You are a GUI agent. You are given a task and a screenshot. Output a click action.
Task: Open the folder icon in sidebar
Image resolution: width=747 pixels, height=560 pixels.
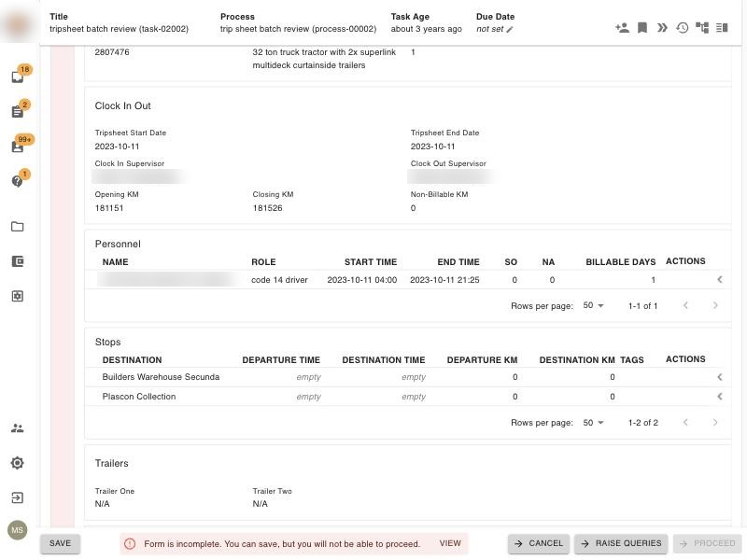[18, 227]
